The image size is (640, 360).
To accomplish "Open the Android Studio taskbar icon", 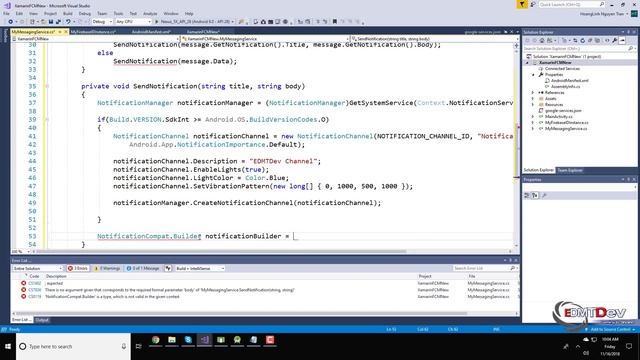I will tap(237, 340).
